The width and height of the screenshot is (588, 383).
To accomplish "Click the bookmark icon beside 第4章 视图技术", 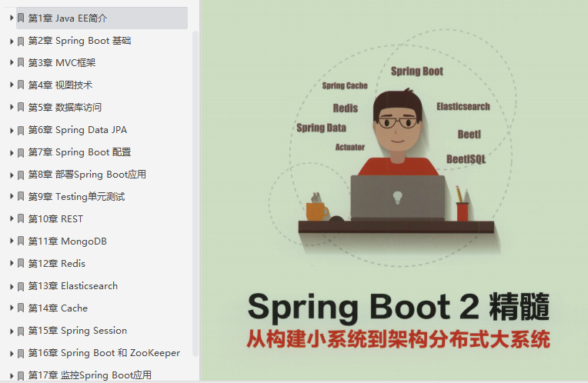I will pos(21,85).
